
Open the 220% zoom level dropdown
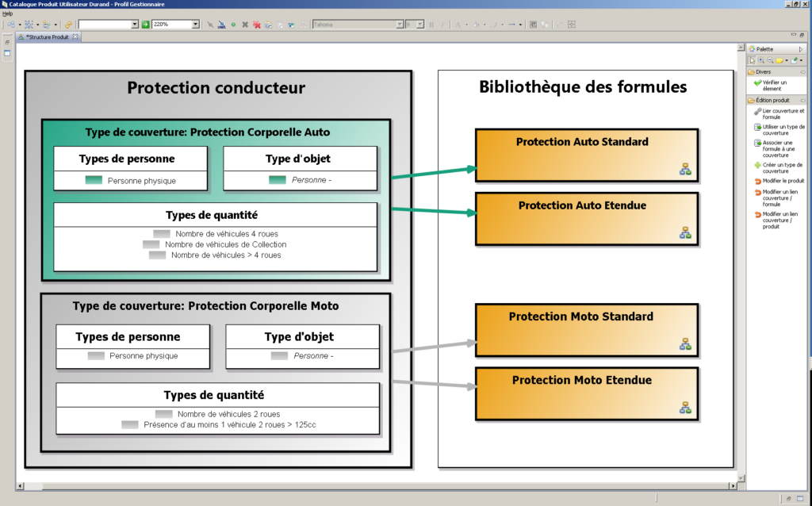pos(196,23)
